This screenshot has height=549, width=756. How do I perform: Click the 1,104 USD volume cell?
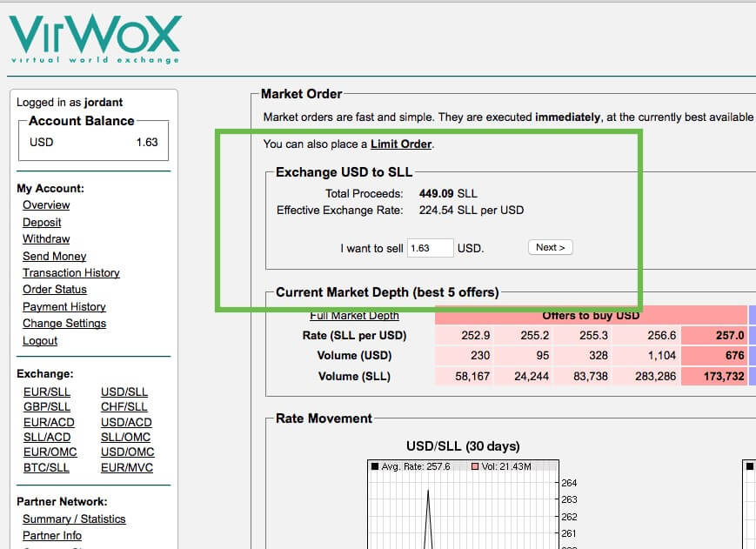click(x=646, y=355)
